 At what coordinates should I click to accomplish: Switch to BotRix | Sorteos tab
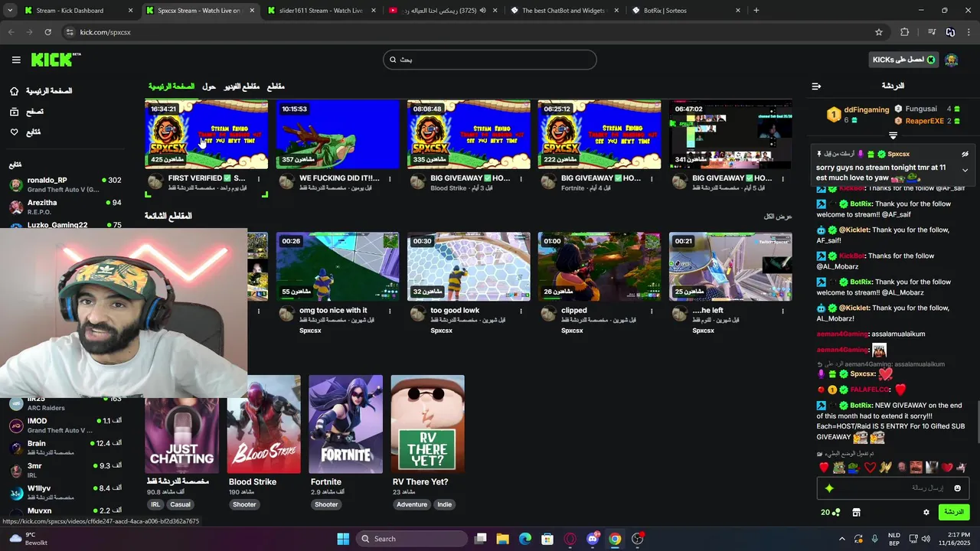pos(685,11)
